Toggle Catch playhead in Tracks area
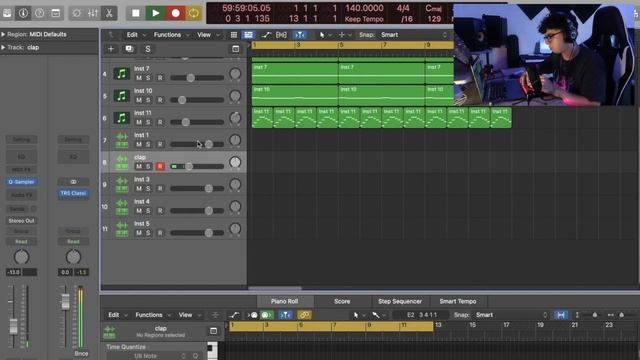The width and height of the screenshot is (640, 360). pos(300,35)
